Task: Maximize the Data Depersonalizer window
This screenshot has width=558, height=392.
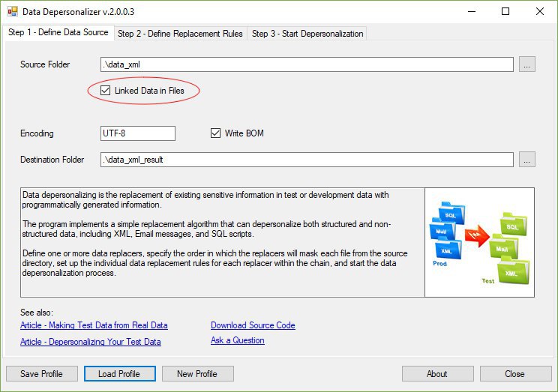Action: click(505, 11)
